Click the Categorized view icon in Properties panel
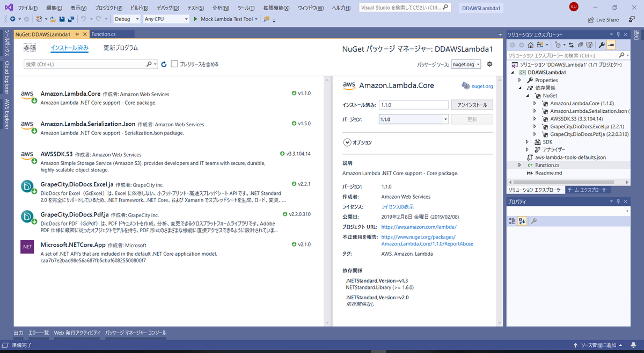The image size is (644, 353). (x=513, y=221)
